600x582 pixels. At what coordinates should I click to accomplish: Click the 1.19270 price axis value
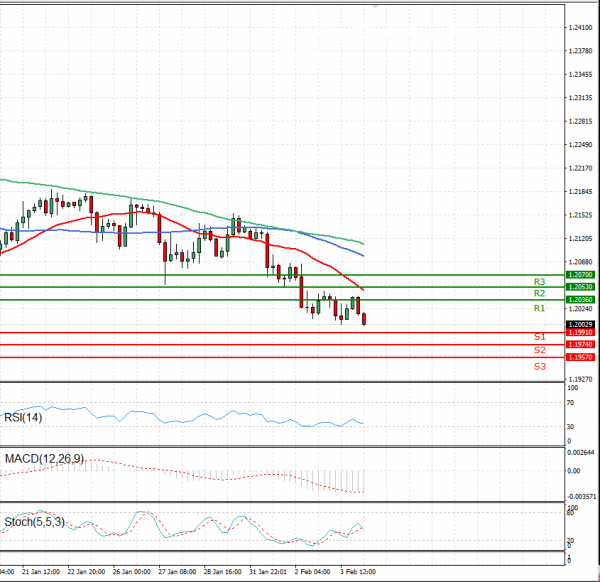coord(580,379)
